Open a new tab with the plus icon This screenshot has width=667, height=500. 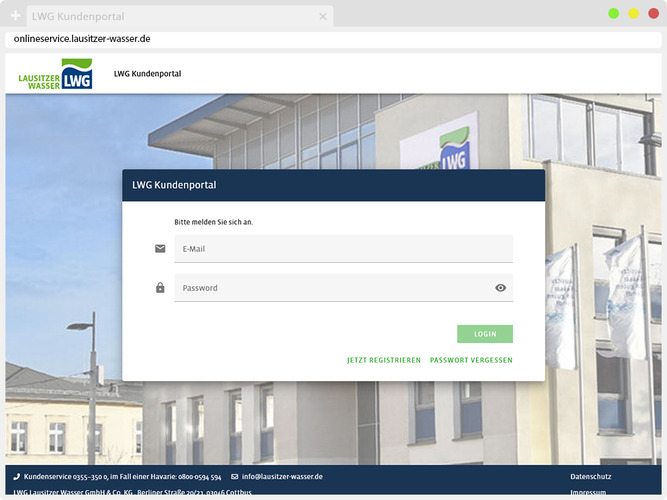coord(15,16)
